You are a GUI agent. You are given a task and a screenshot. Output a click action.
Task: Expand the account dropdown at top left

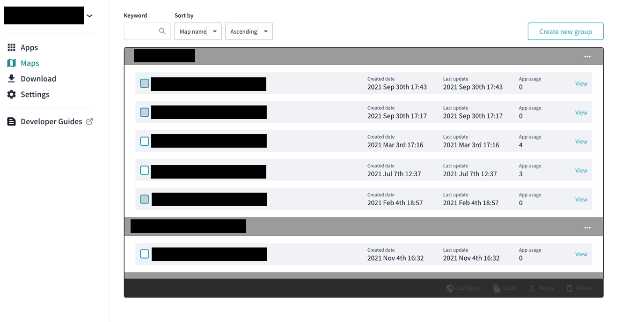[x=89, y=15]
